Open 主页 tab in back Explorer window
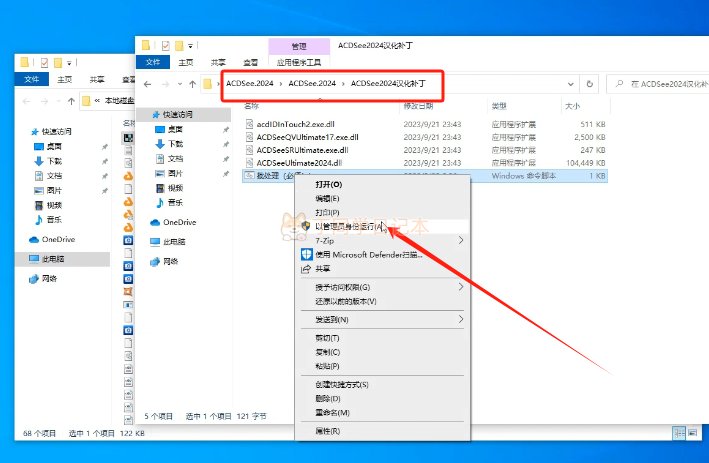 pyautogui.click(x=64, y=80)
